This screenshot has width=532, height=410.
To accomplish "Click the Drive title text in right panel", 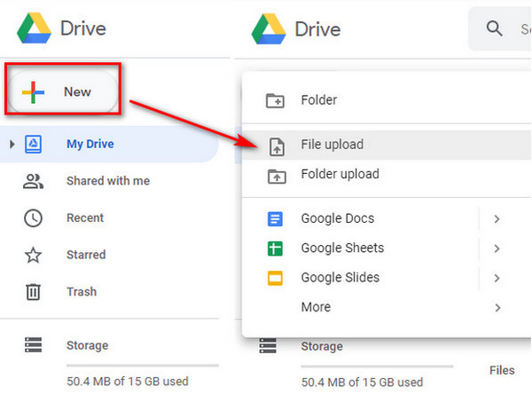I will pos(317,29).
